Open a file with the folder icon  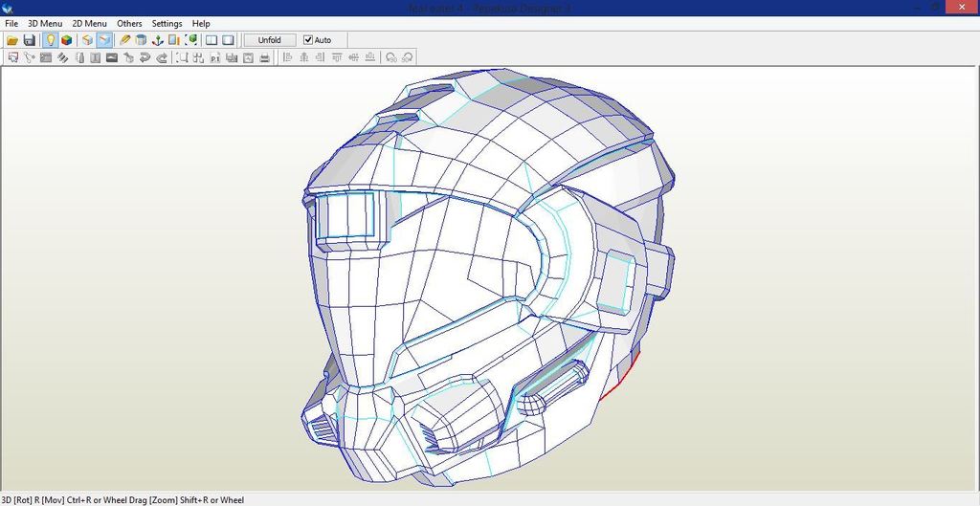12,40
